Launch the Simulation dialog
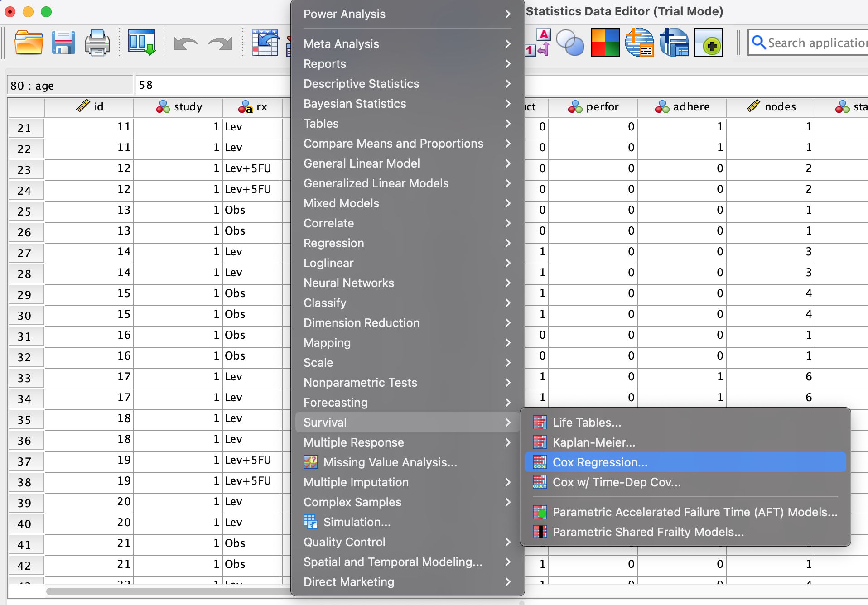Screen dimensions: 868x605 (x=357, y=522)
